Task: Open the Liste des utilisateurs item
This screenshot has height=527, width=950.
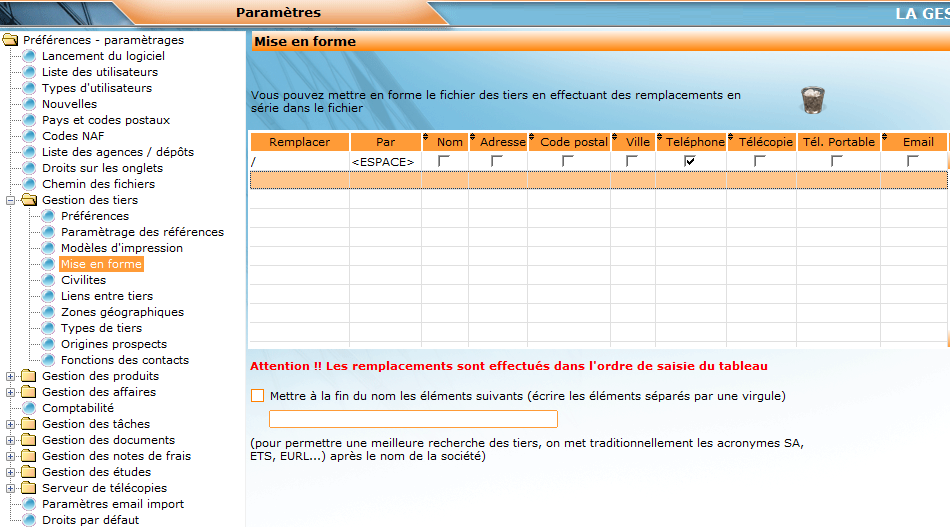Action: pos(100,72)
